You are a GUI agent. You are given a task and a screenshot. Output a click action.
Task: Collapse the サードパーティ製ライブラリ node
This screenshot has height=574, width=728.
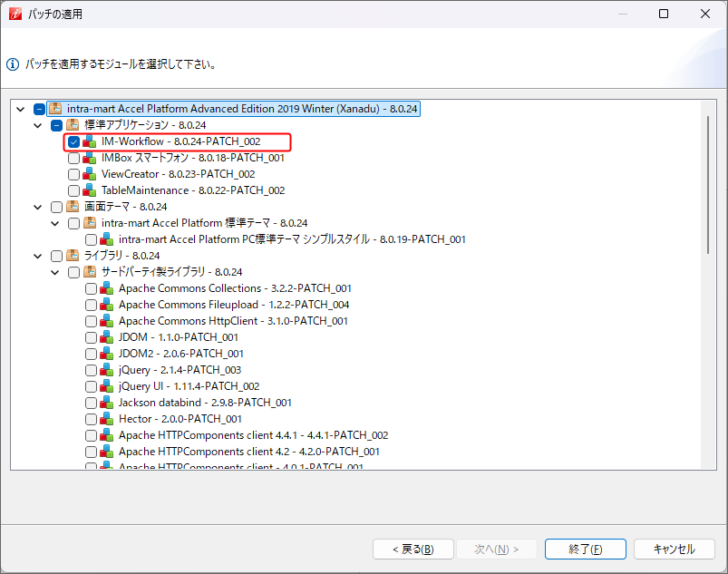(54, 272)
